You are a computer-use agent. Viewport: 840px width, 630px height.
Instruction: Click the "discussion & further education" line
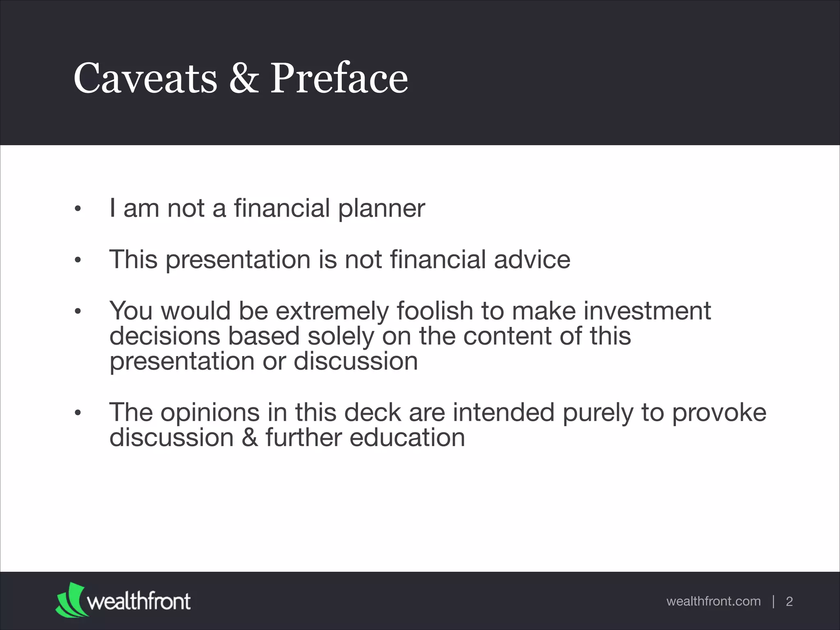pos(287,438)
